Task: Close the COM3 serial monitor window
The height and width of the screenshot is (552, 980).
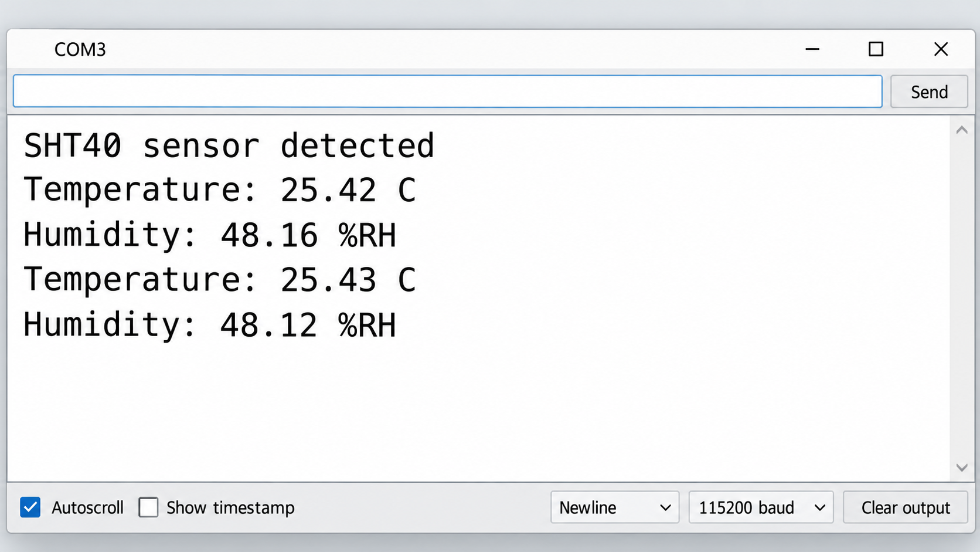Action: tap(941, 49)
